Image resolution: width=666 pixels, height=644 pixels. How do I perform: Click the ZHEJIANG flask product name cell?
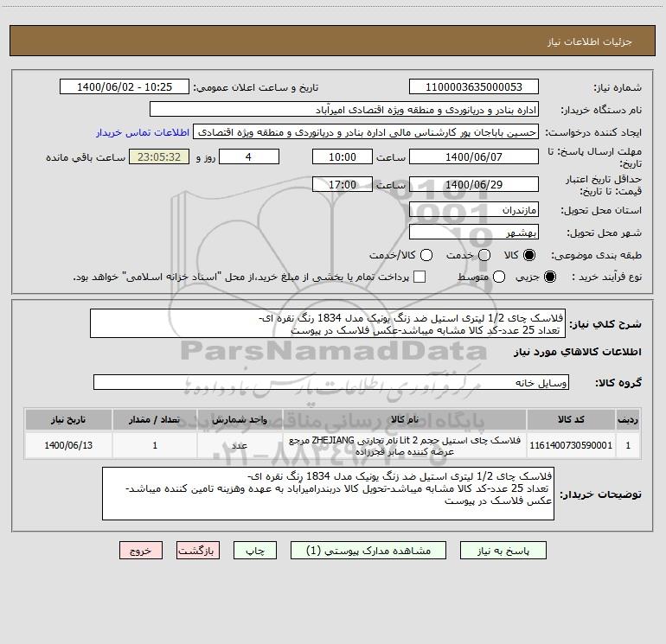point(405,445)
